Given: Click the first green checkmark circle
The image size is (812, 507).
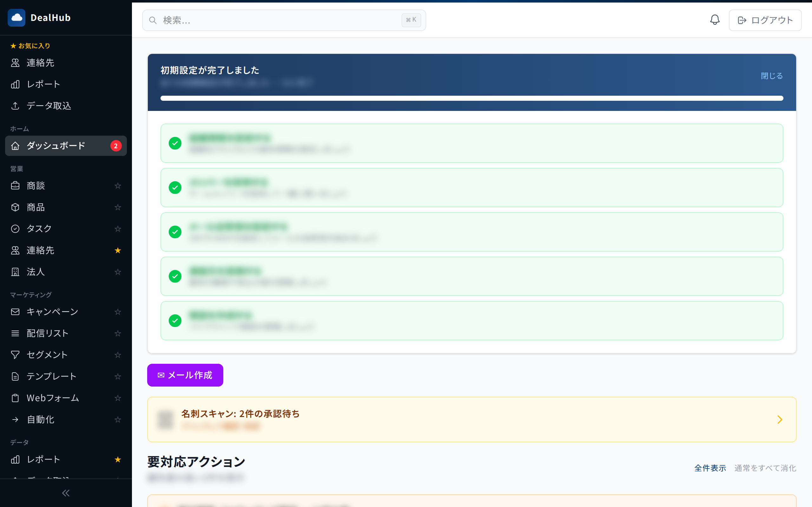Looking at the screenshot, I should 175,143.
